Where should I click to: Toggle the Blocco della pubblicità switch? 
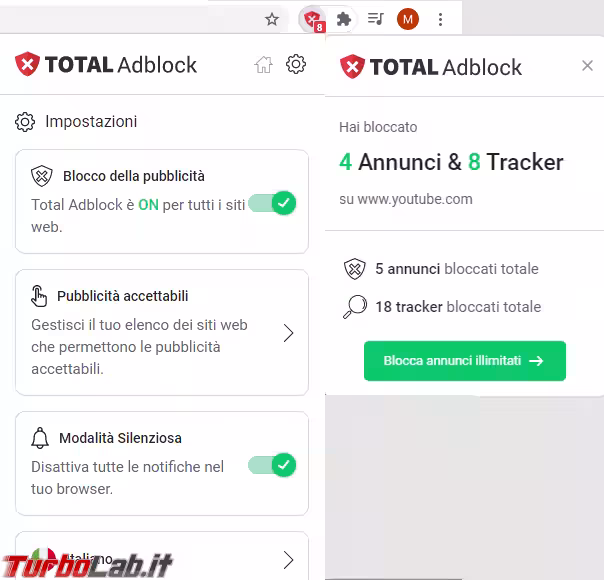click(272, 203)
